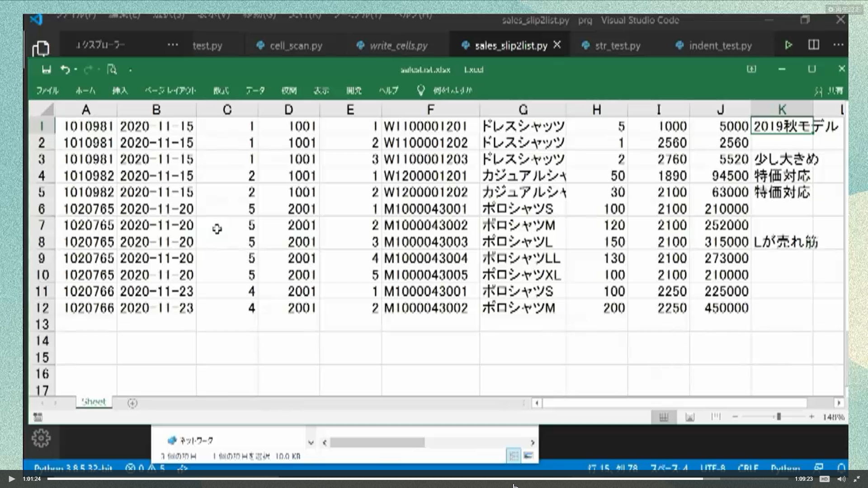Switch to write_cells.py tab

point(398,46)
